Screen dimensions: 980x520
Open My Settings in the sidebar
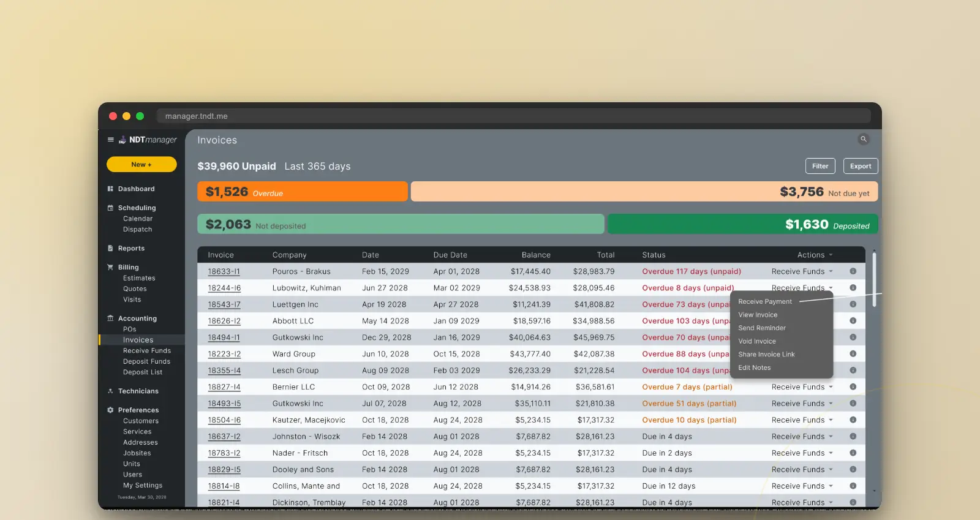pyautogui.click(x=143, y=485)
